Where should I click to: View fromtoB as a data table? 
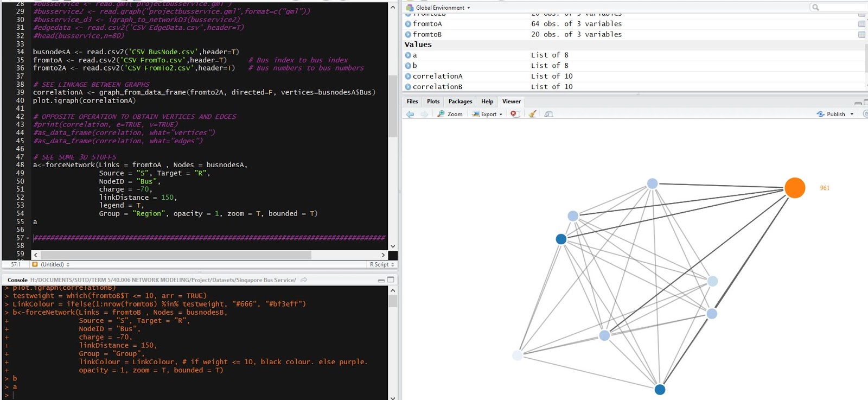[861, 34]
